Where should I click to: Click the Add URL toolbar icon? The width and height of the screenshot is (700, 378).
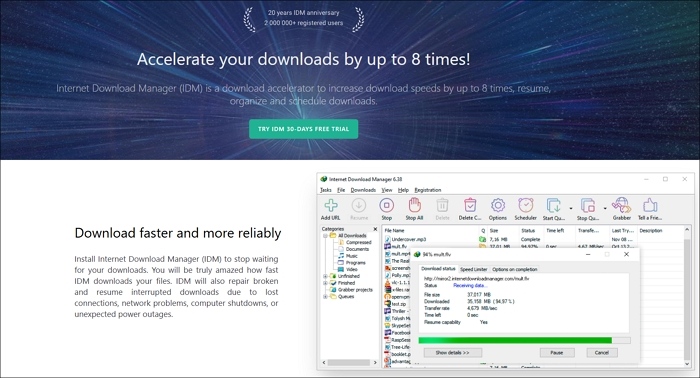(330, 206)
